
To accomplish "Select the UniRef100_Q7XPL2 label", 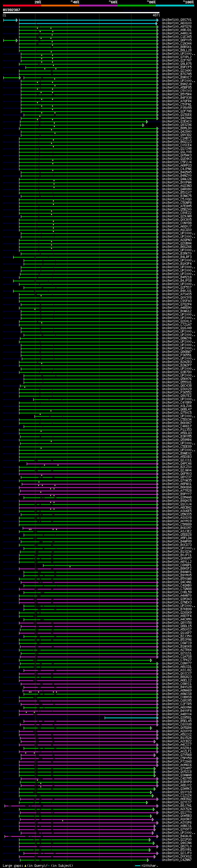I will point(177,57).
